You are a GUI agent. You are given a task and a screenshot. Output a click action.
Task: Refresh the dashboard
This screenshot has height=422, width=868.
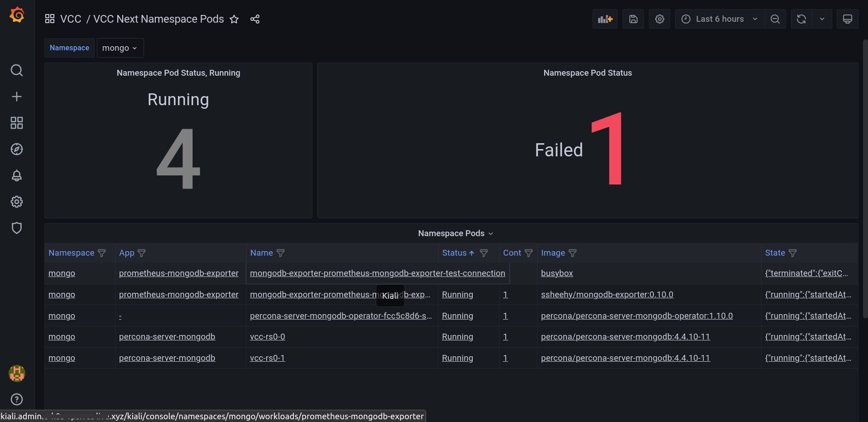pyautogui.click(x=801, y=19)
